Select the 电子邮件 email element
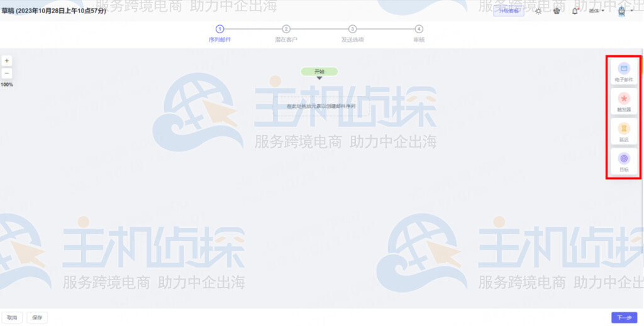The height and width of the screenshot is (326, 644). tap(624, 72)
